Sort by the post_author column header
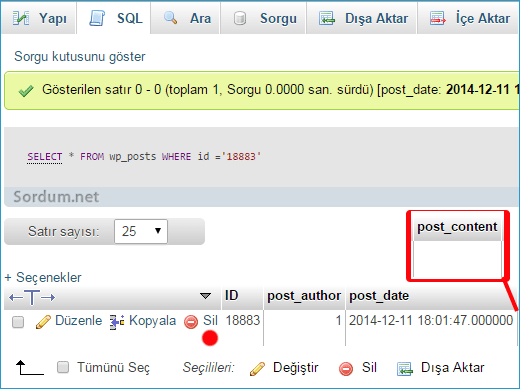 click(304, 296)
